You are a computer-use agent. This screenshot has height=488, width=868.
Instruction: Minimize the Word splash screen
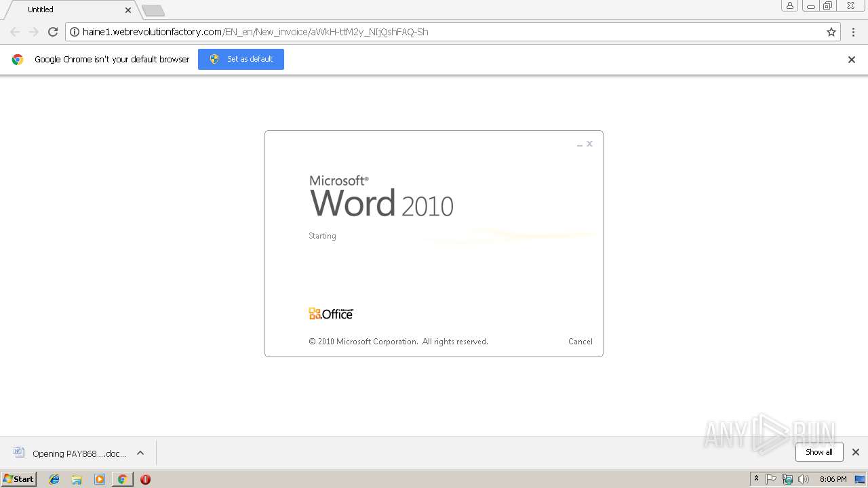pos(580,144)
